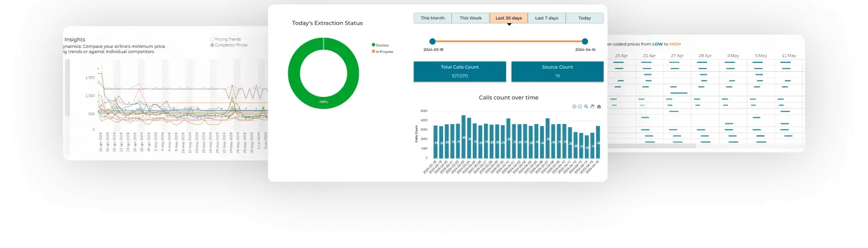
Task: Click the Total Calls Count card
Action: click(459, 72)
